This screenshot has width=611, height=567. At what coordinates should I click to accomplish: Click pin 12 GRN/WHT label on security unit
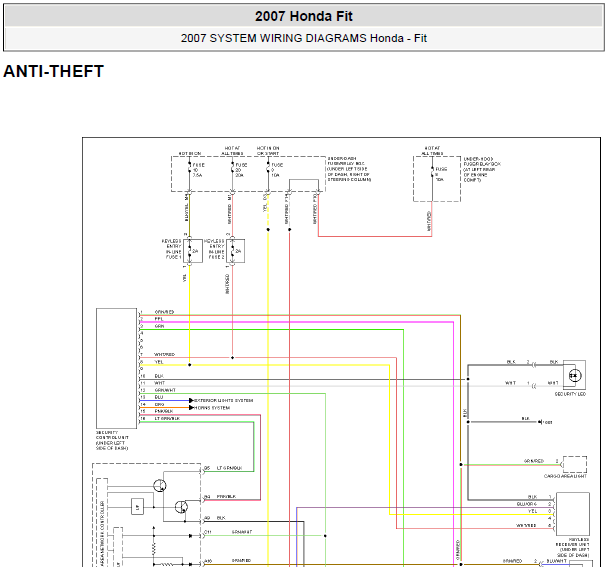click(x=165, y=390)
